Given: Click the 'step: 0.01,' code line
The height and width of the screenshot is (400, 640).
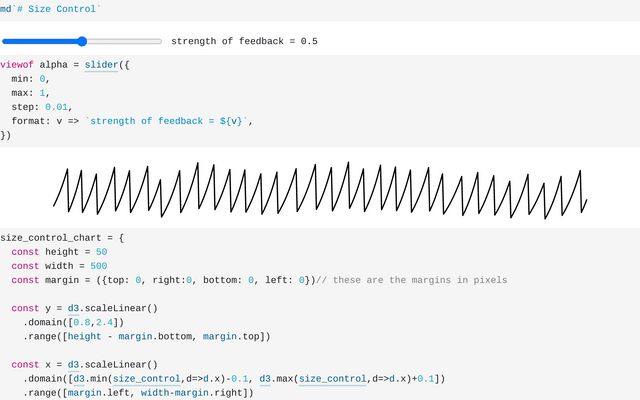Looking at the screenshot, I should pos(42,106).
